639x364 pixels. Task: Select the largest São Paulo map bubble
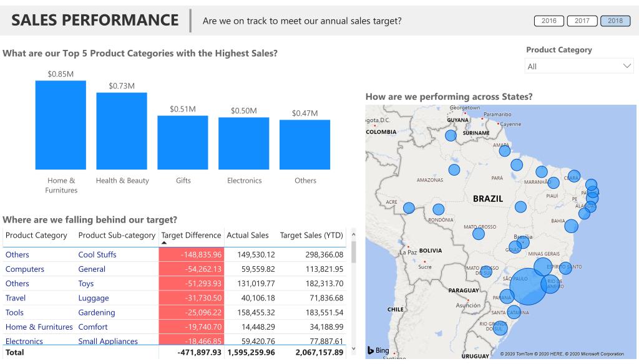(x=528, y=287)
